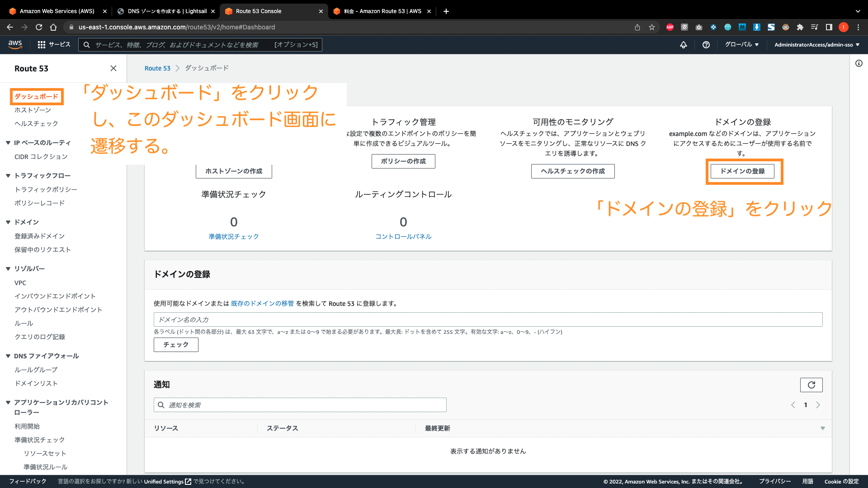Select ホストゾーン in the sidebar
This screenshot has height=488, width=868.
[33, 110]
